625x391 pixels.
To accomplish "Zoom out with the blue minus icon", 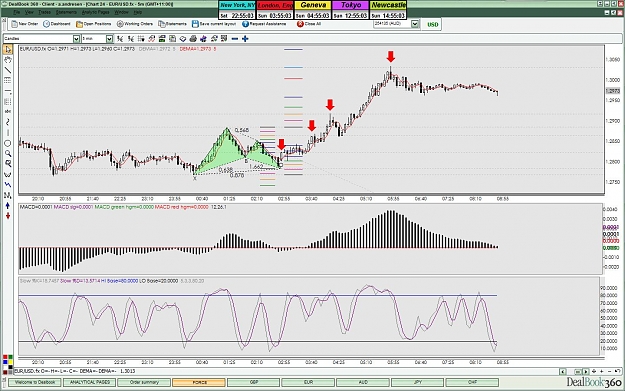I will [235, 39].
